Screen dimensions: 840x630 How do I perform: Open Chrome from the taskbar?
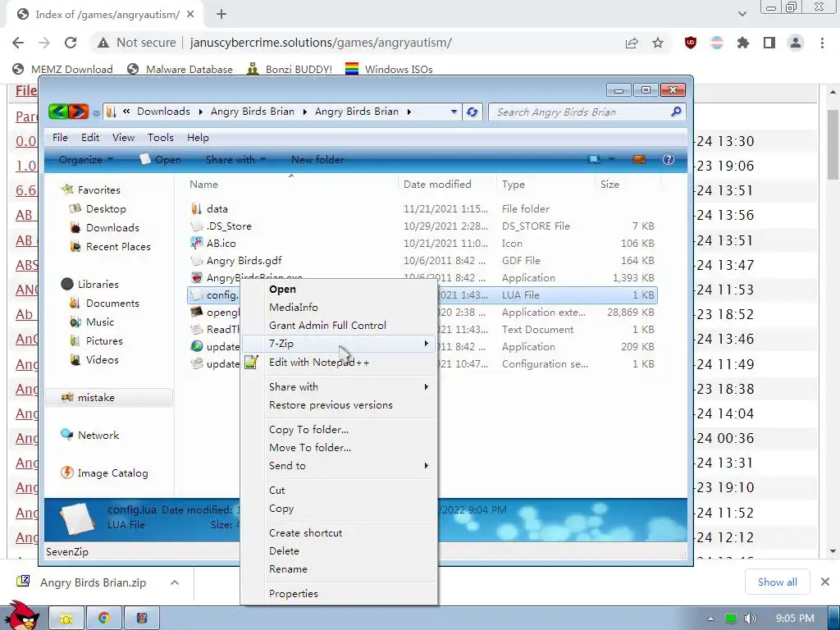pyautogui.click(x=104, y=619)
